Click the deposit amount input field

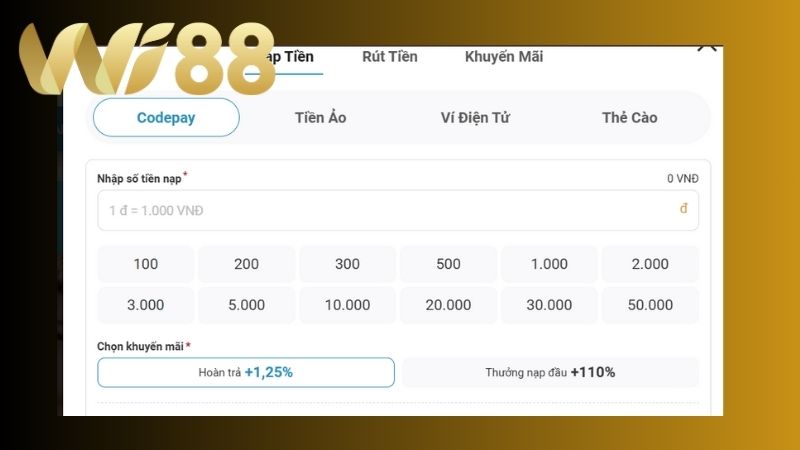click(390, 210)
